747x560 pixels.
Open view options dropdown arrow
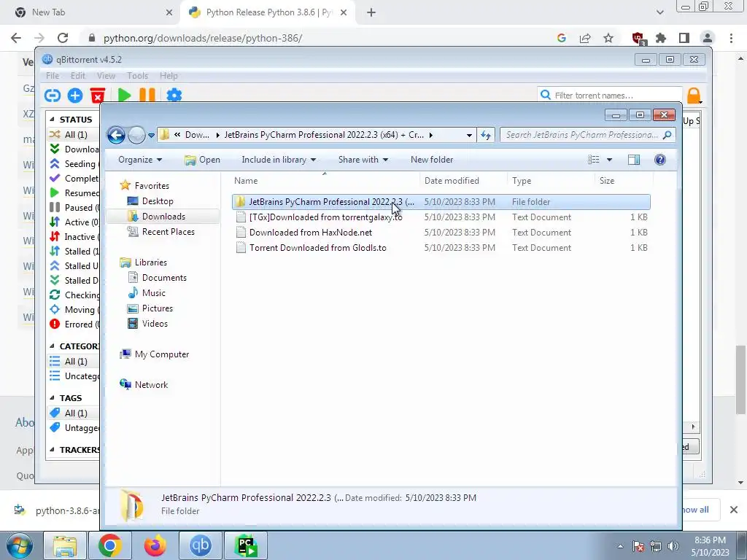point(609,160)
